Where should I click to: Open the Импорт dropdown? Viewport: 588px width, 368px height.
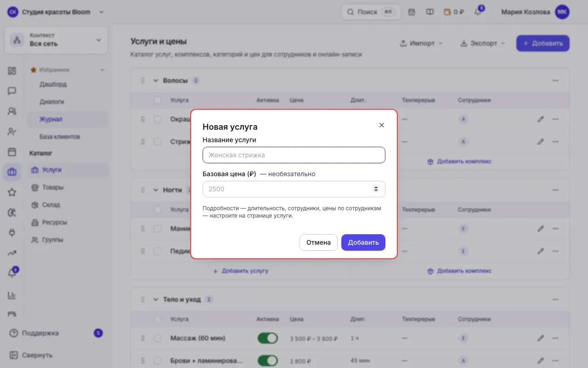point(421,43)
